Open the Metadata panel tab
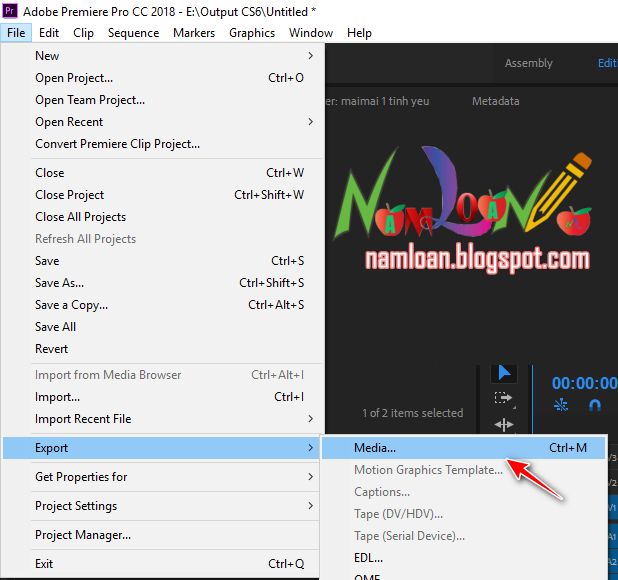618x580 pixels. 495,101
